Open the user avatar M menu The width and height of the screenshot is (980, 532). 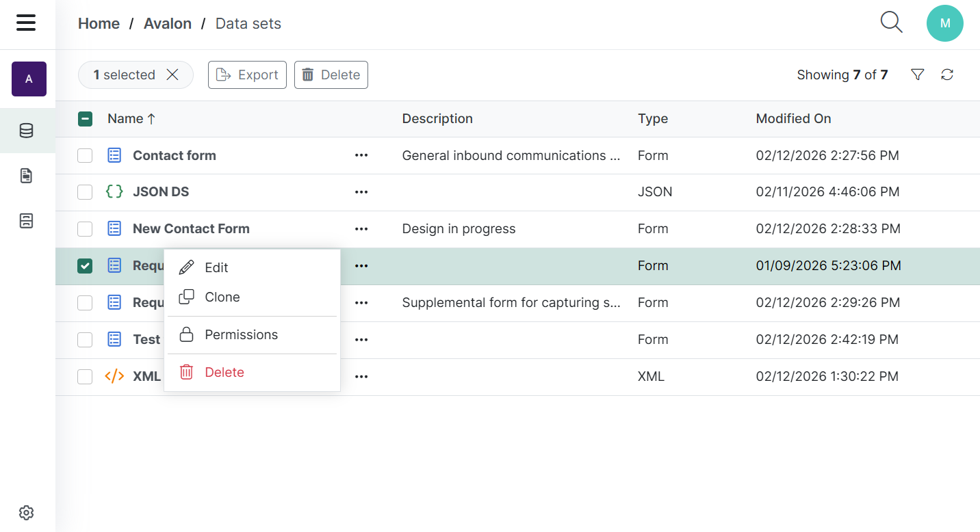point(944,23)
